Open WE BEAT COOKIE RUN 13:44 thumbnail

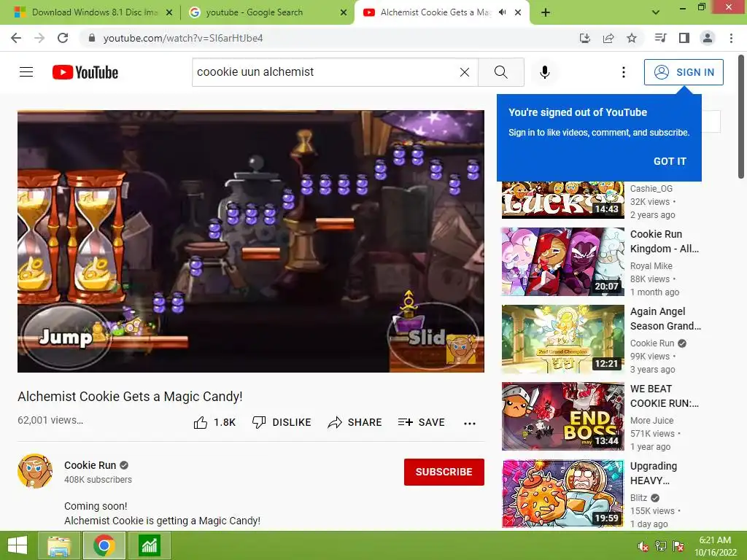(x=562, y=416)
